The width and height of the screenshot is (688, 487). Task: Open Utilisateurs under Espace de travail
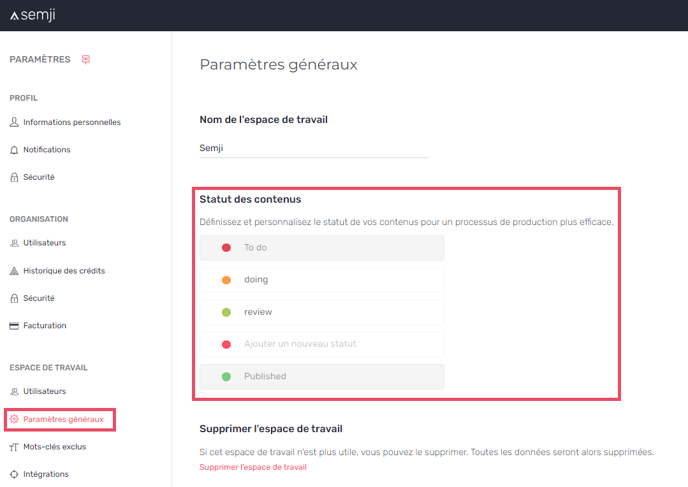[45, 391]
